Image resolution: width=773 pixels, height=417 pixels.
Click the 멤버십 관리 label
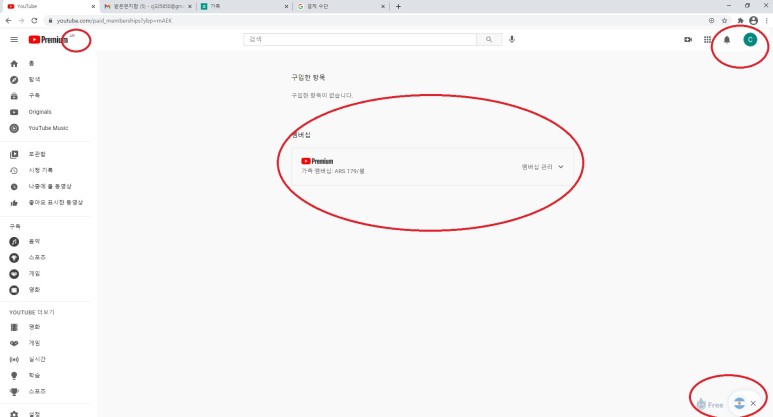[x=537, y=167]
